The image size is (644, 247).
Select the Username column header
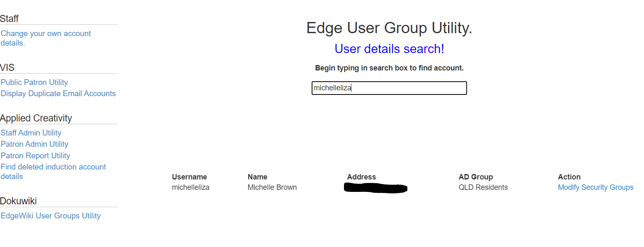189,177
